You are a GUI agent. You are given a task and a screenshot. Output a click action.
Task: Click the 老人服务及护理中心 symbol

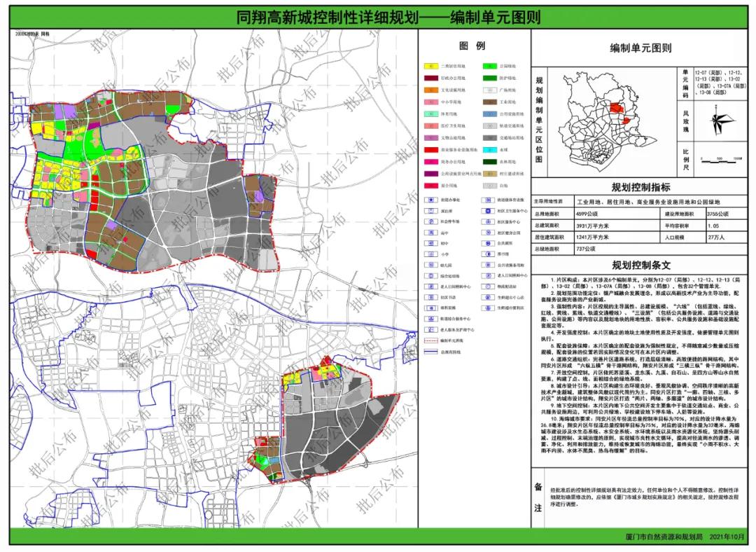430,329
